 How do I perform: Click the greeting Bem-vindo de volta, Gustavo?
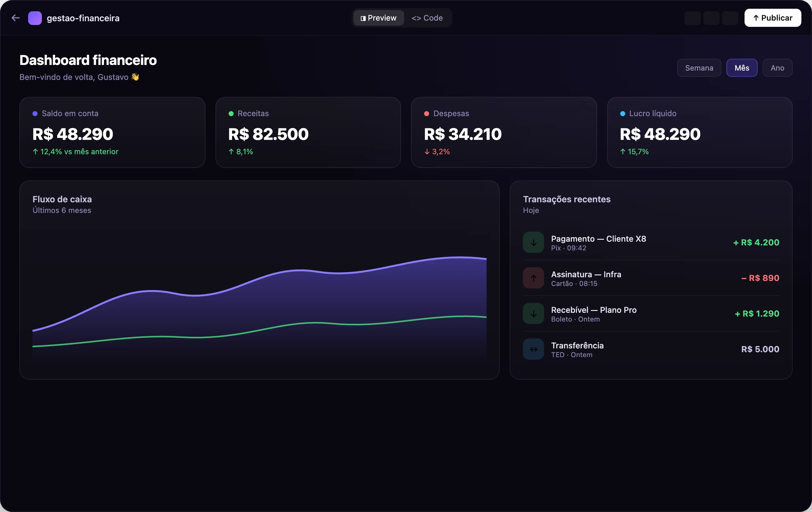pyautogui.click(x=79, y=77)
